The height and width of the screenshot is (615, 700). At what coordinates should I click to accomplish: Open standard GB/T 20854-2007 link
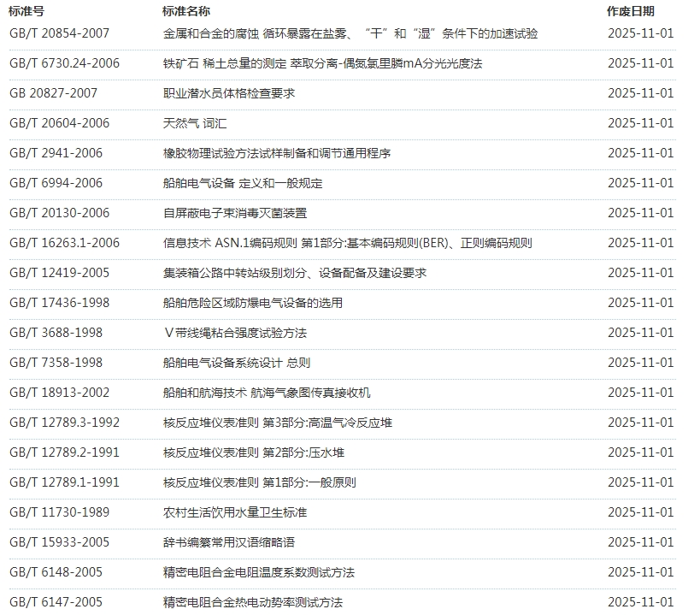click(59, 33)
